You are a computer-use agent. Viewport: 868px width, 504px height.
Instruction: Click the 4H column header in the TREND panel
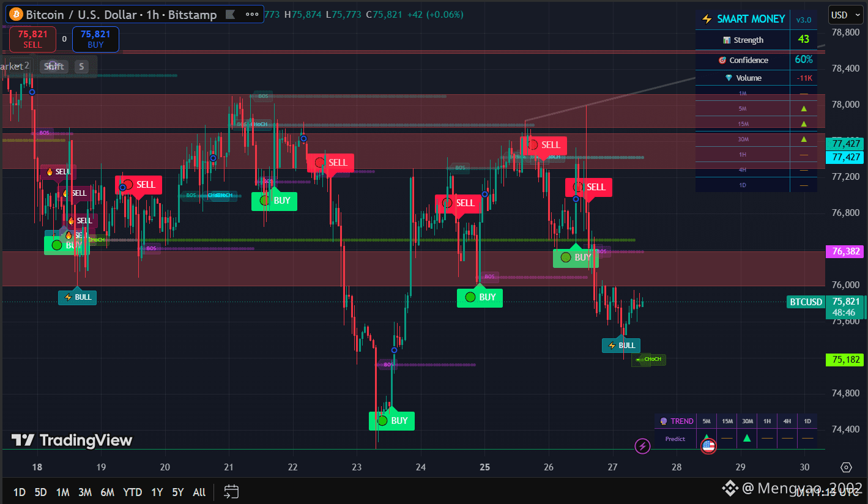tap(787, 421)
